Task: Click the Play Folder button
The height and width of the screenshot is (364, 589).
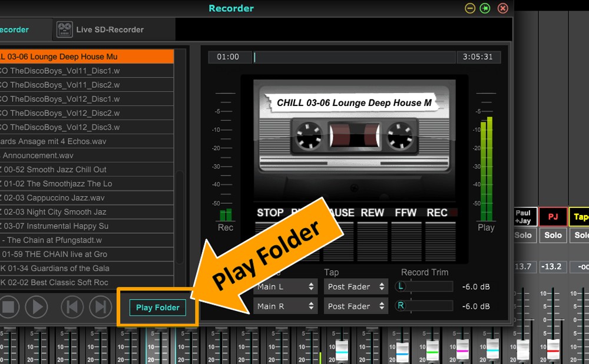Action: [158, 307]
